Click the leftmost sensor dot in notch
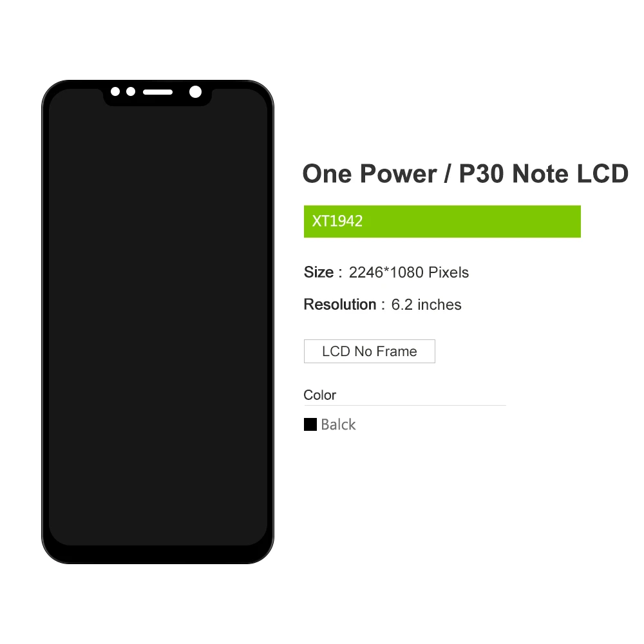The width and height of the screenshot is (644, 644). point(115,91)
